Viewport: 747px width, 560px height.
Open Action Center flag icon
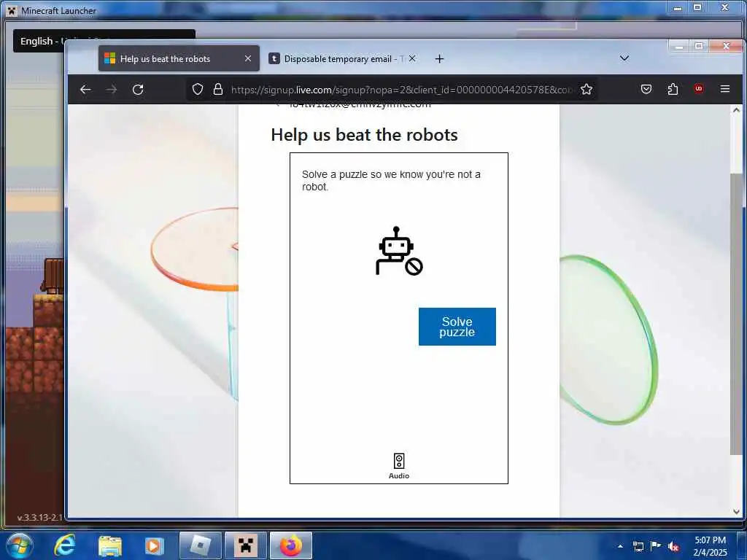656,545
